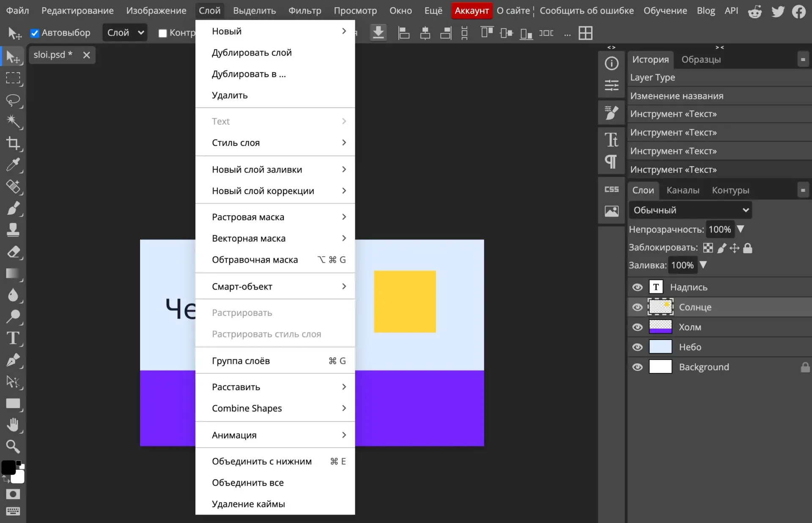Open the Фильтр menu
Screen dimensions: 812x523
coord(304,11)
